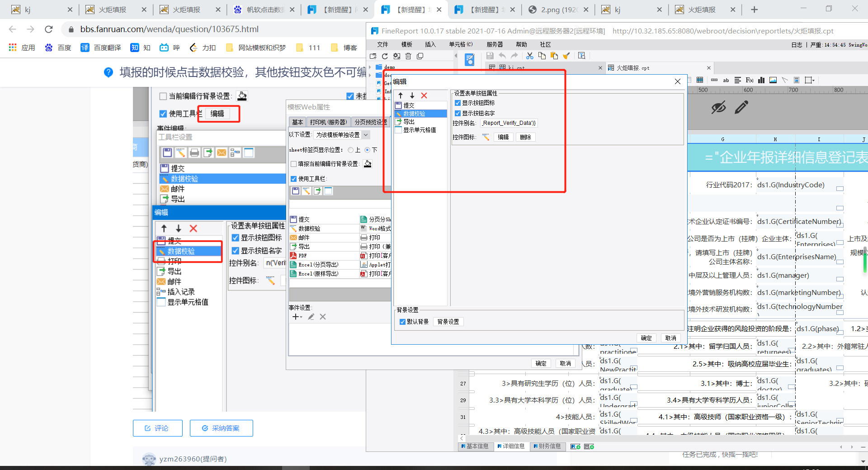Screen dimensions: 868x470
Task: Click the 背景设置 button
Action: pyautogui.click(x=448, y=322)
